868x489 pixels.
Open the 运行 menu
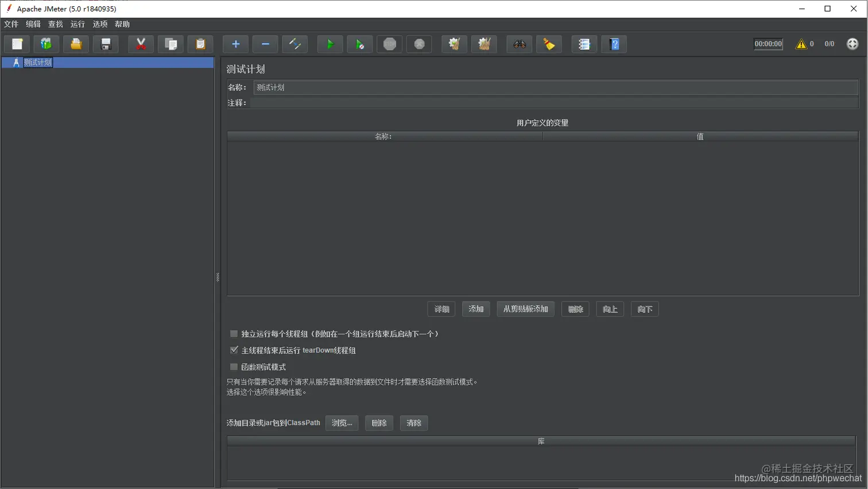(x=77, y=24)
